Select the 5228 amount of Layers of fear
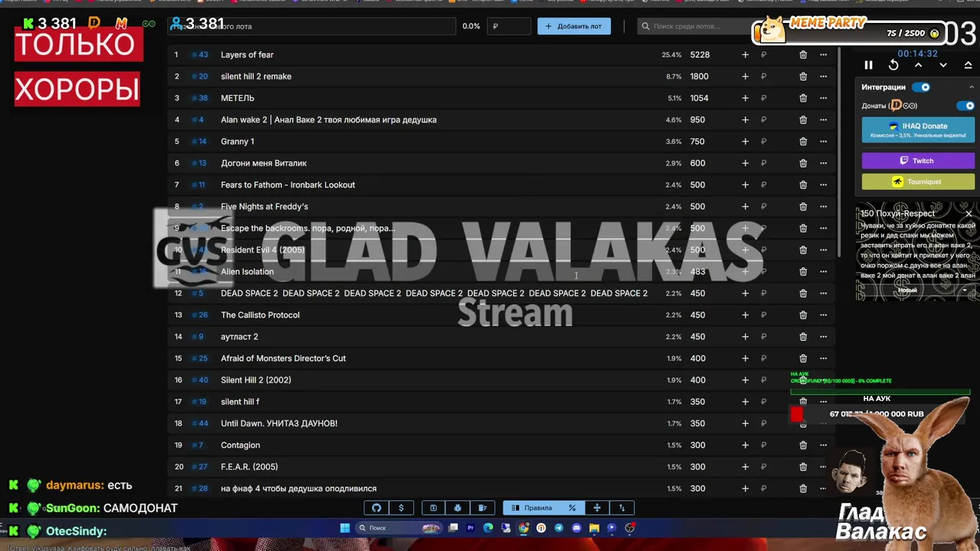980x551 pixels. [700, 55]
